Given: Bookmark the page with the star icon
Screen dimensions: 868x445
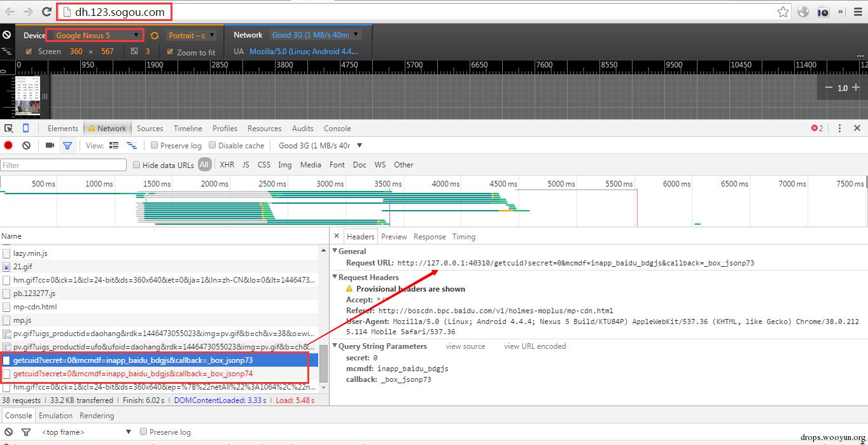Looking at the screenshot, I should pyautogui.click(x=783, y=11).
